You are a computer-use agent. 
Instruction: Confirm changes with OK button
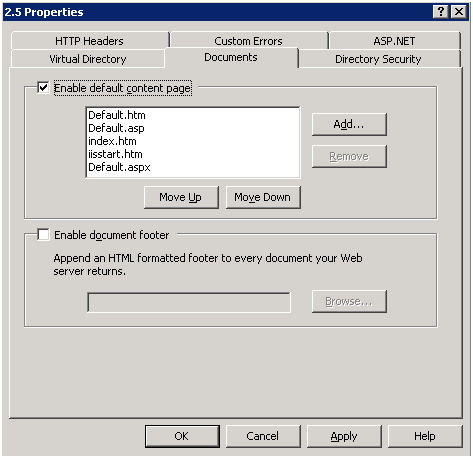tap(182, 436)
